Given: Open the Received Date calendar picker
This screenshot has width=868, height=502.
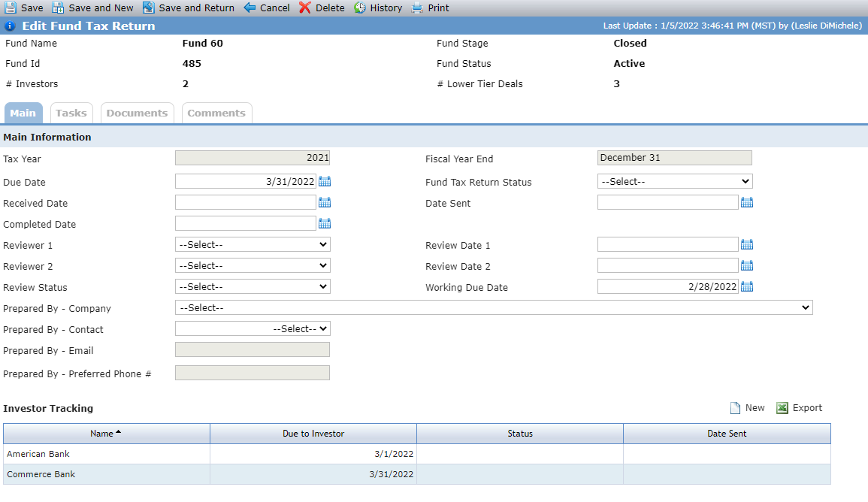Looking at the screenshot, I should click(x=325, y=203).
